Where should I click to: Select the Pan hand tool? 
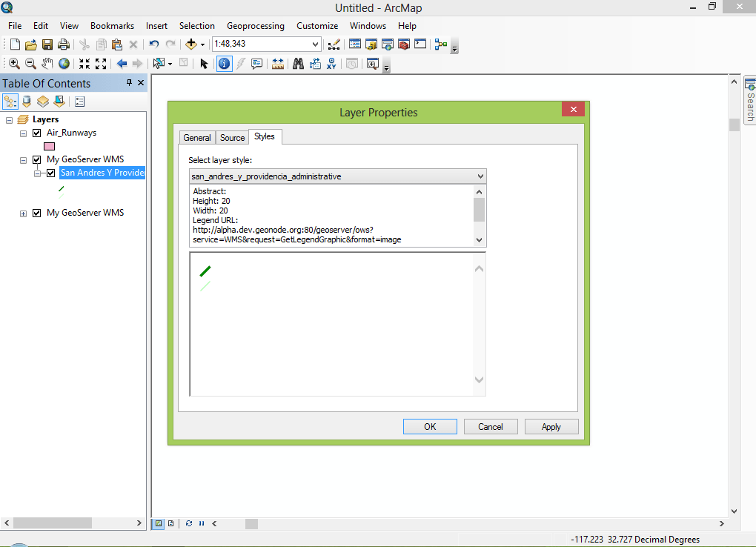pos(47,64)
